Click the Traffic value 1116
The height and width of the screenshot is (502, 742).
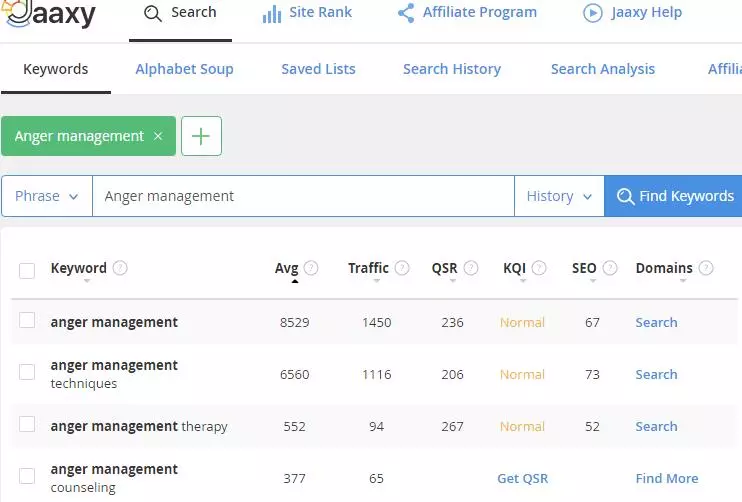377,375
